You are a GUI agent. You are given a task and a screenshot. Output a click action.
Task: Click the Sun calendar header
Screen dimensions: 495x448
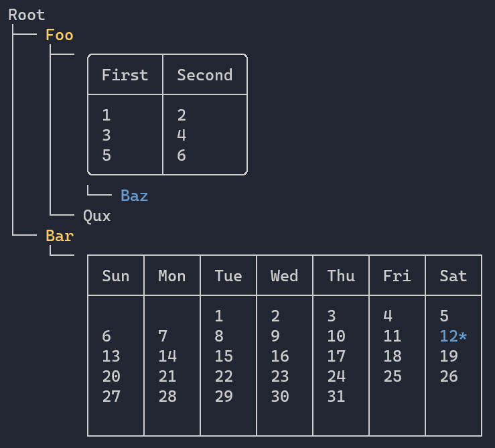[116, 276]
